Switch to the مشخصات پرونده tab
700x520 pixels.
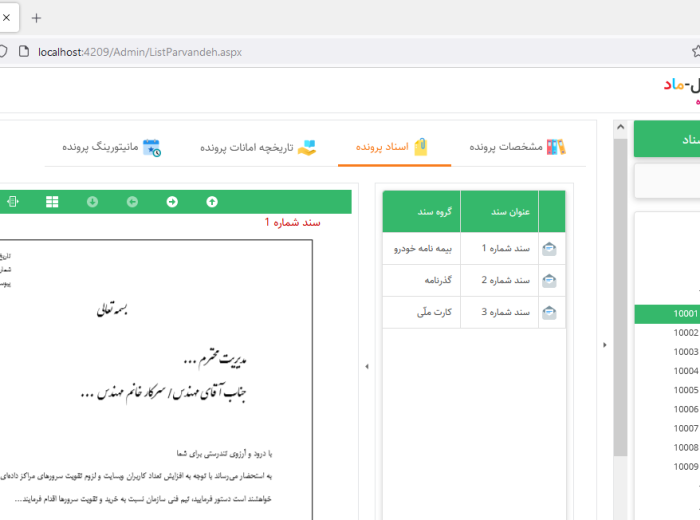point(518,147)
